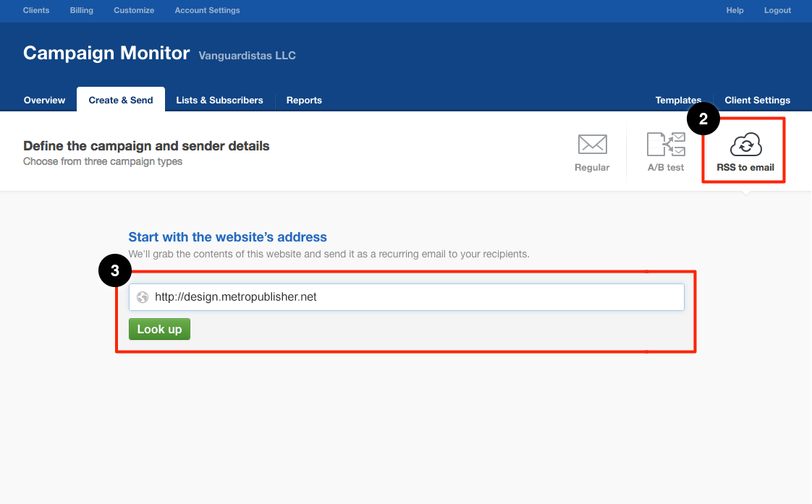Switch to the Overview tab
The height and width of the screenshot is (504, 812).
pos(45,100)
